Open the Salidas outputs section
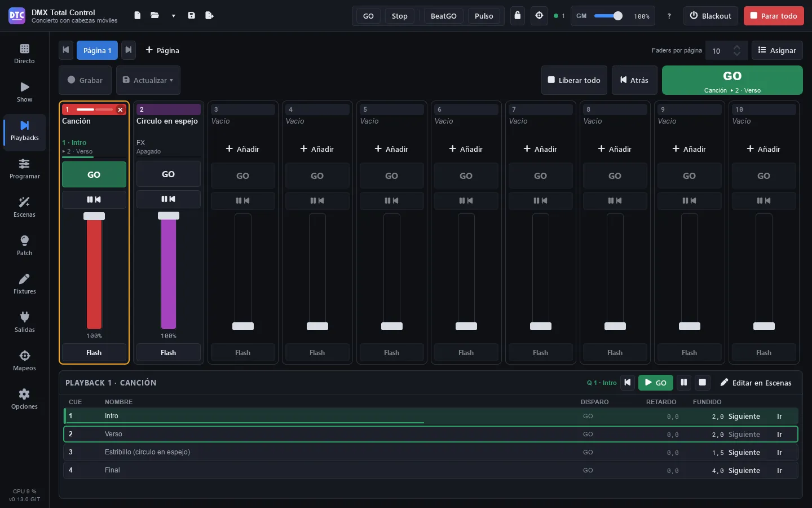Viewport: 812px width, 508px height. click(25, 322)
